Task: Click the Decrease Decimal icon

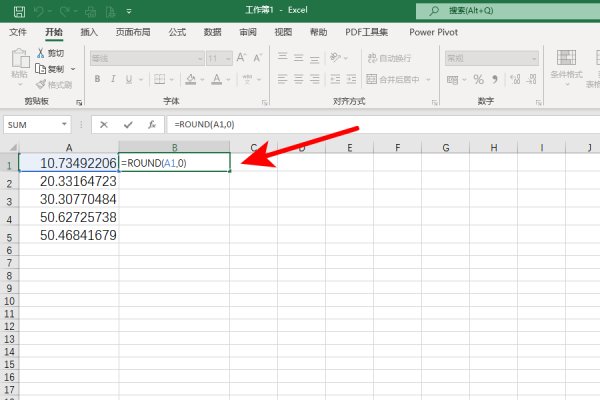Action: point(531,79)
